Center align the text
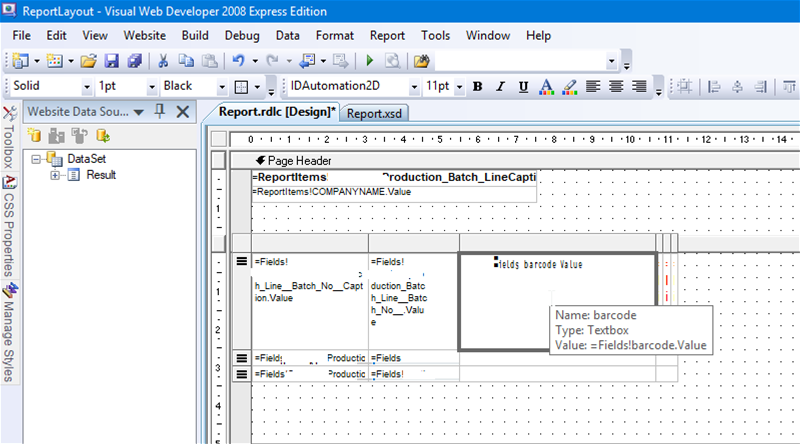Image resolution: width=800 pixels, height=444 pixels. tap(616, 87)
